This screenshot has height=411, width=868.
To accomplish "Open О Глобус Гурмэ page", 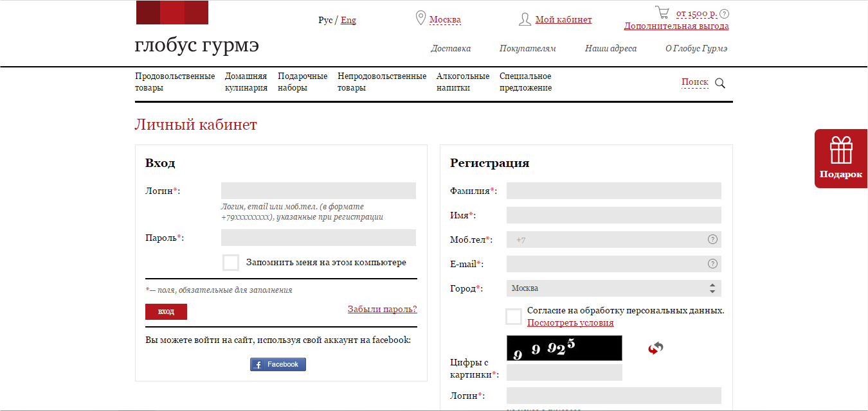I will tap(696, 49).
